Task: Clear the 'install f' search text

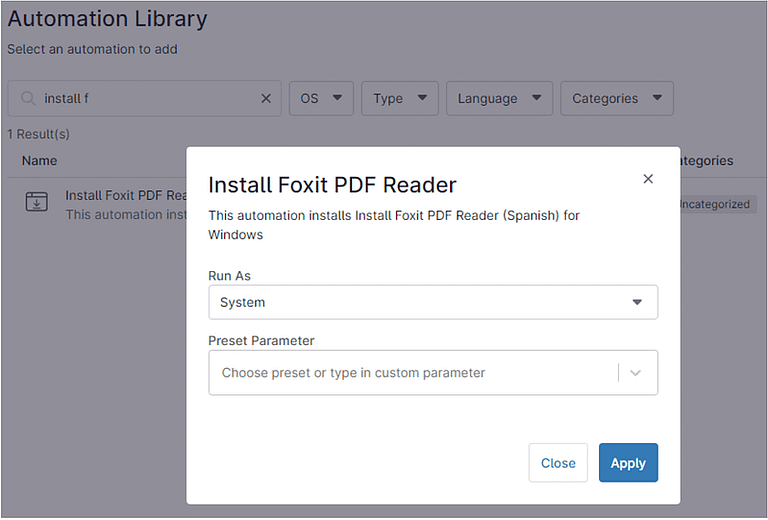Action: coord(266,99)
